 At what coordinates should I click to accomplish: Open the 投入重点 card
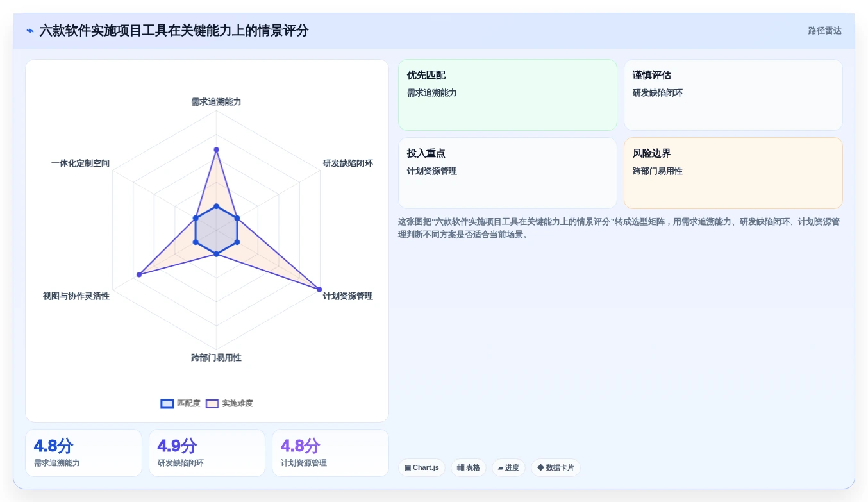coord(507,173)
